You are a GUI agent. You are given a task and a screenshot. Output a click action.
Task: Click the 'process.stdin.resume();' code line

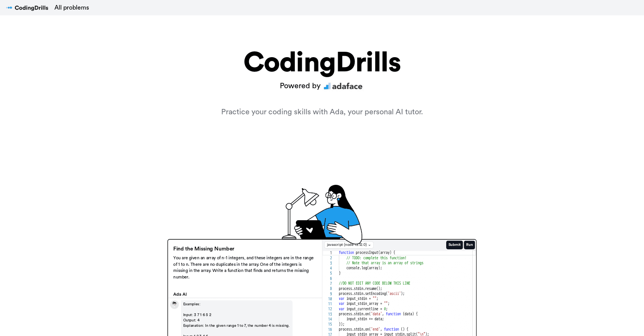coord(360,288)
